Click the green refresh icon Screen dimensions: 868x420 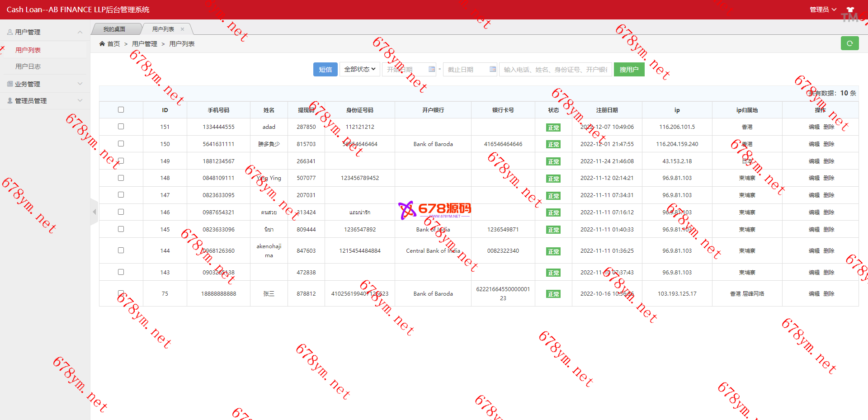pyautogui.click(x=849, y=43)
